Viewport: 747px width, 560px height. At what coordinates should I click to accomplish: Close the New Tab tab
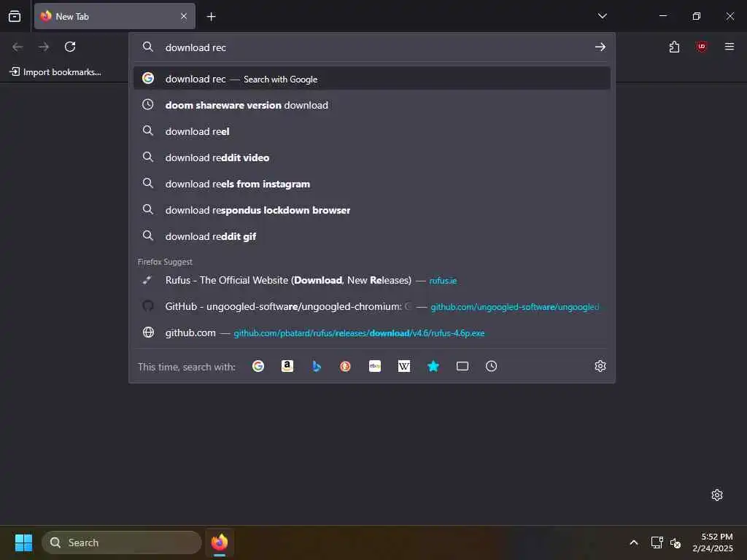point(184,16)
